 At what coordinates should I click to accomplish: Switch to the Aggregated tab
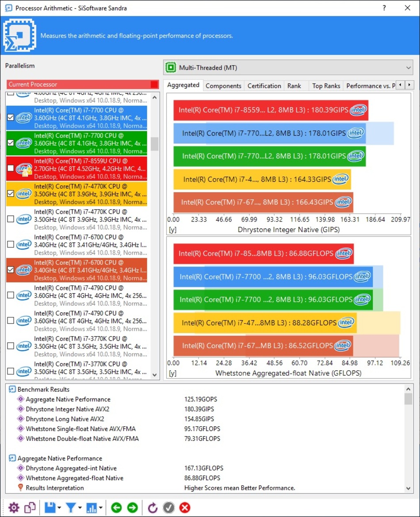[183, 85]
